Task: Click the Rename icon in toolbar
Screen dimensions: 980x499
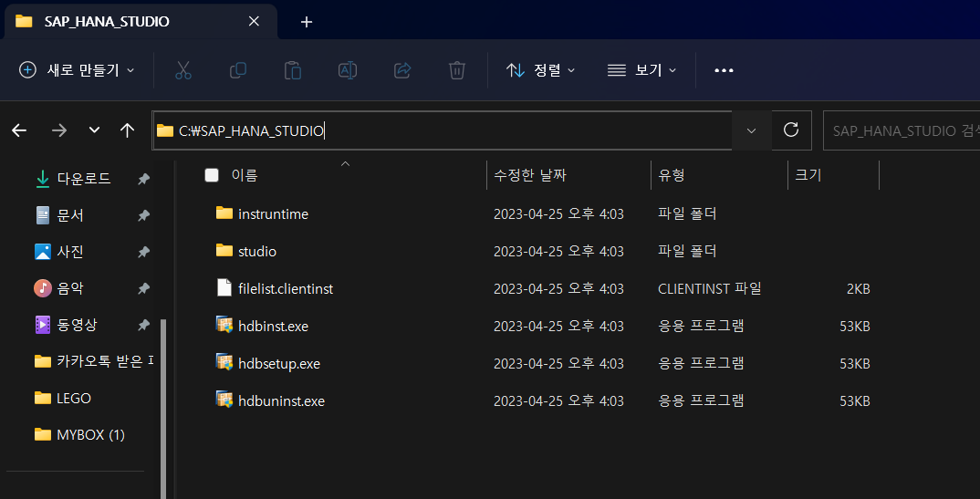Action: tap(348, 70)
